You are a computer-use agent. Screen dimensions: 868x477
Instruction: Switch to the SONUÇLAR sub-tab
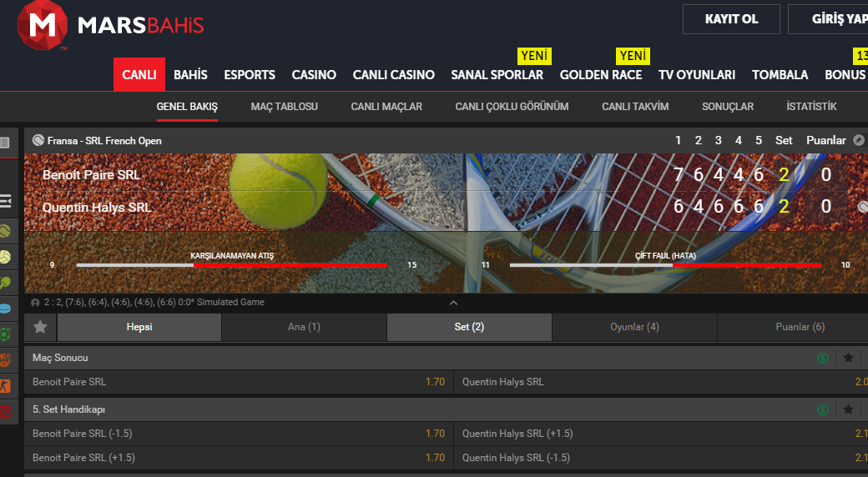tap(728, 106)
